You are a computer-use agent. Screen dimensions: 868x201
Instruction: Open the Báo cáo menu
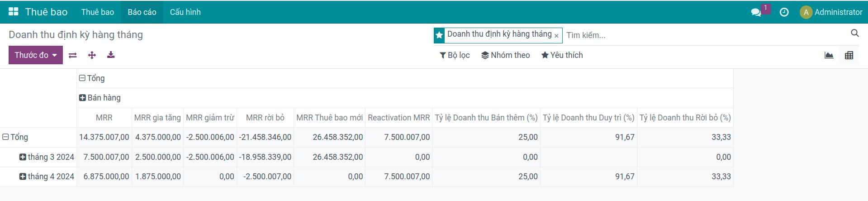[142, 12]
